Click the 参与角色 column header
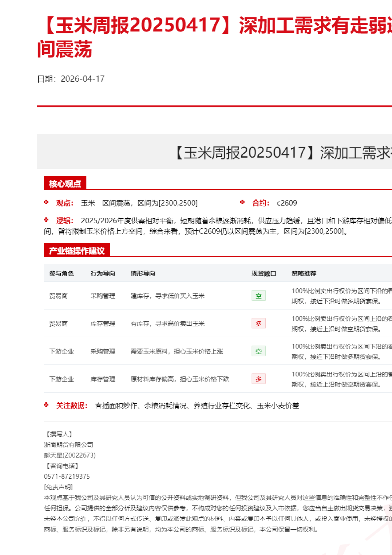392x555 pixels. [61, 273]
